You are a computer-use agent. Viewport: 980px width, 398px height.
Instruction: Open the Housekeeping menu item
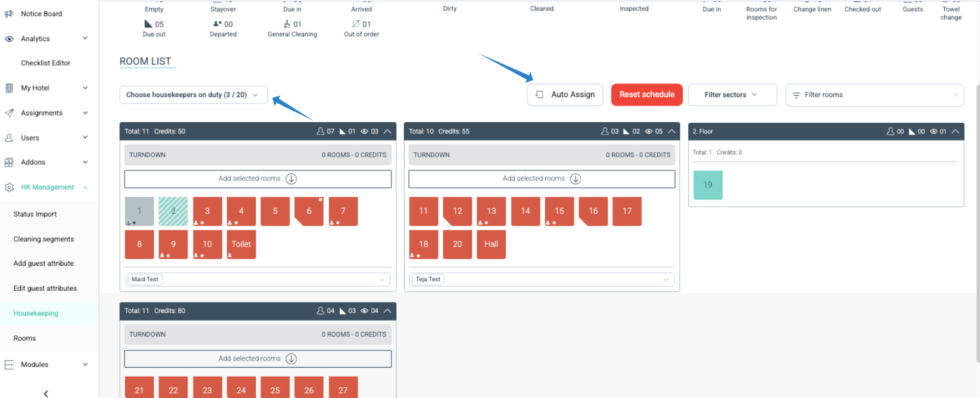36,313
